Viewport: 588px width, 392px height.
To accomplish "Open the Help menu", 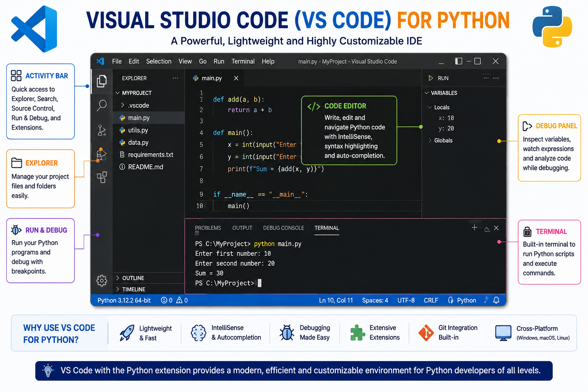I will [x=268, y=61].
